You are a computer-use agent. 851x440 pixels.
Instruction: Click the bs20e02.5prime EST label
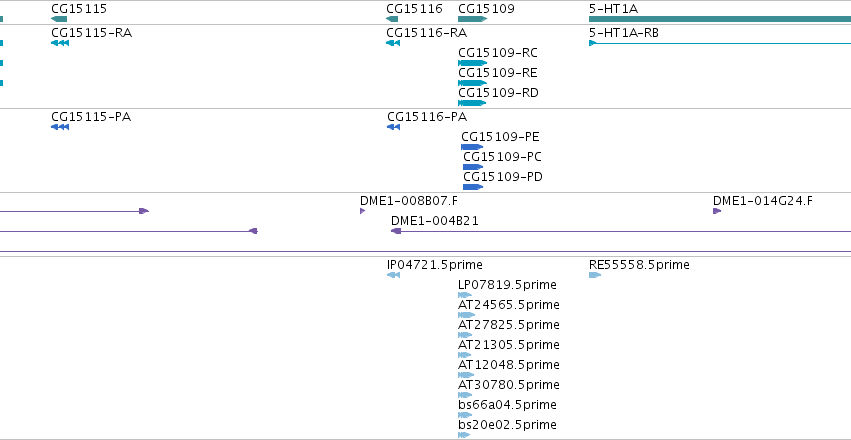tap(507, 425)
